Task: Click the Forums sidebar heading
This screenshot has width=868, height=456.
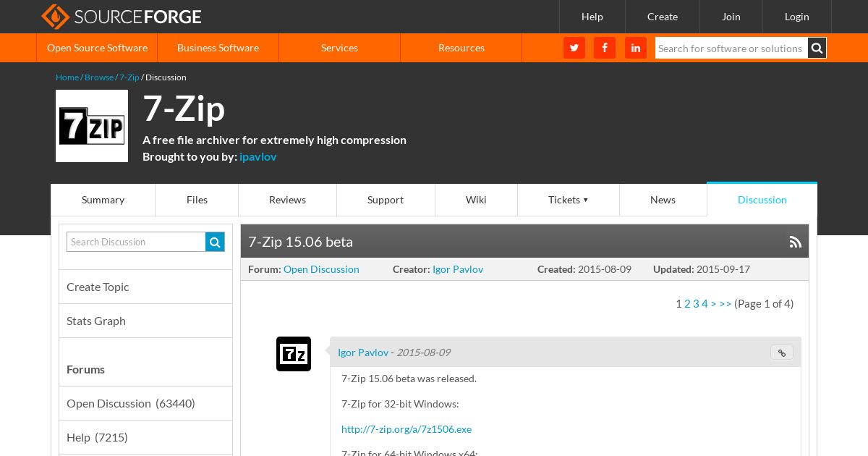Action: (85, 369)
